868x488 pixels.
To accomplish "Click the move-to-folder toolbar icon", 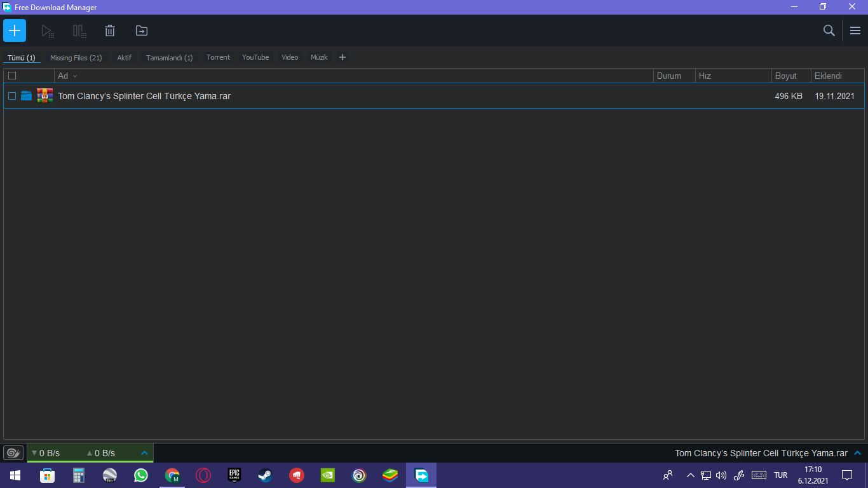I will click(x=142, y=30).
